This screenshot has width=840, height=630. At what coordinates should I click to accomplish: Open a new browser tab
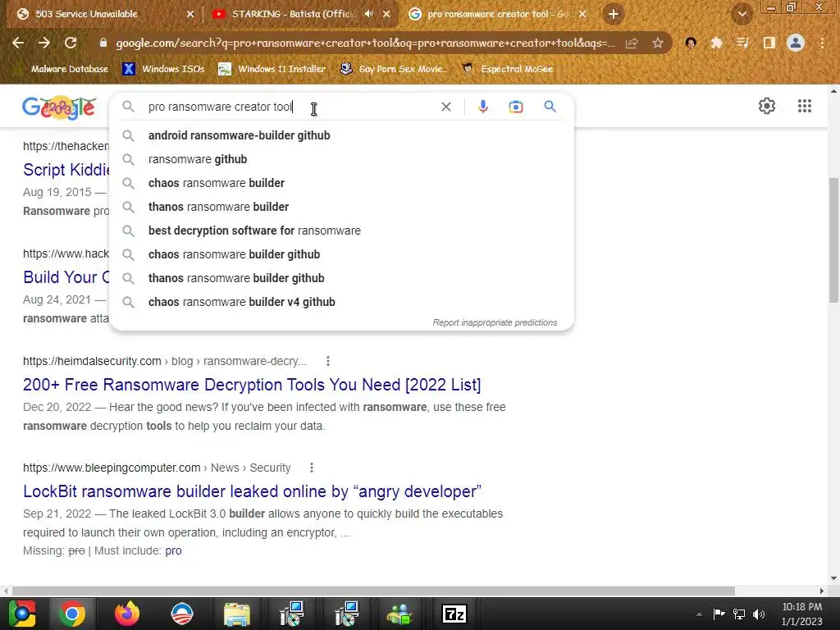pos(614,14)
